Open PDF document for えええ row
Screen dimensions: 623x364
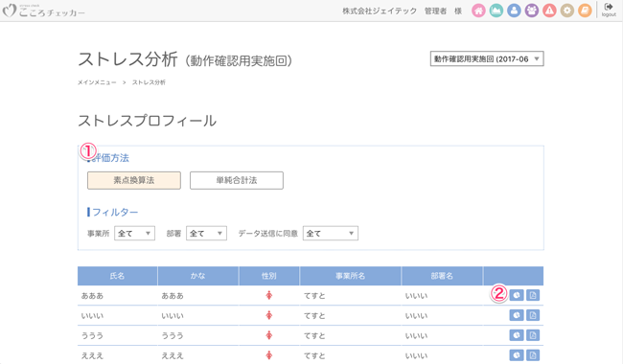click(x=533, y=354)
